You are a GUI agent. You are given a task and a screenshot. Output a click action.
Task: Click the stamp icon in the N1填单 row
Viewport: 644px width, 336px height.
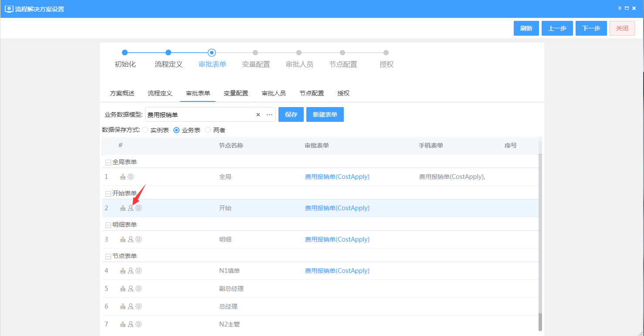pos(123,271)
